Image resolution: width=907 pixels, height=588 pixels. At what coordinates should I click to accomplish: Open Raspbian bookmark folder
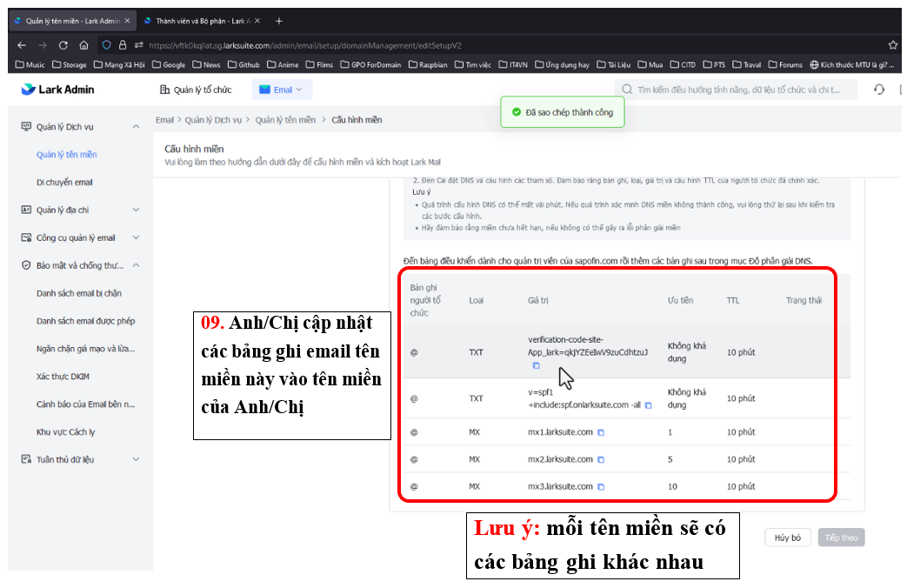click(x=428, y=65)
